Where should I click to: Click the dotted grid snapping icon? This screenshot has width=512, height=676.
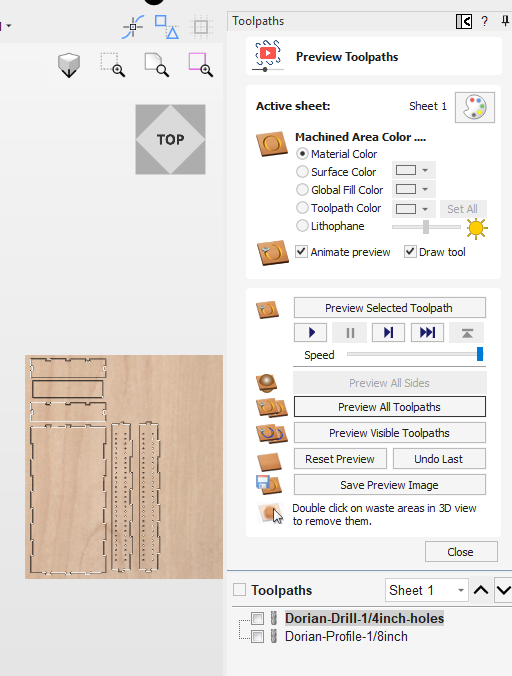[200, 27]
